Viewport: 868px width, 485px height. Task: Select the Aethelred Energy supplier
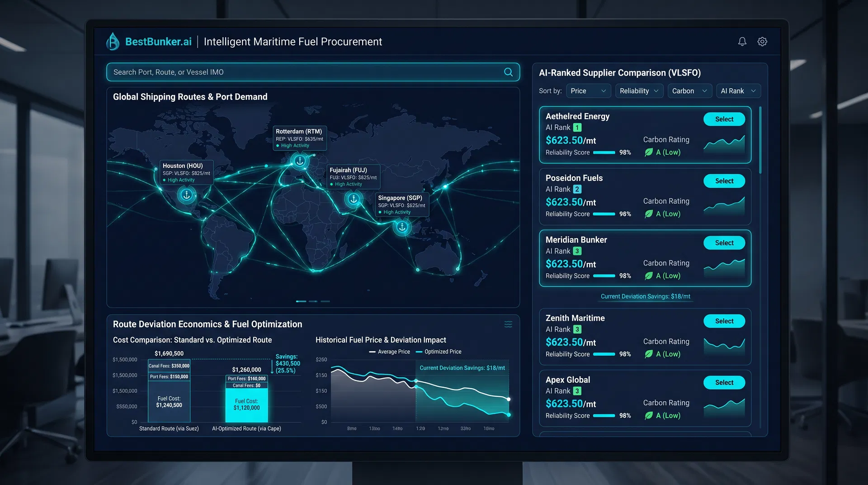click(x=724, y=119)
